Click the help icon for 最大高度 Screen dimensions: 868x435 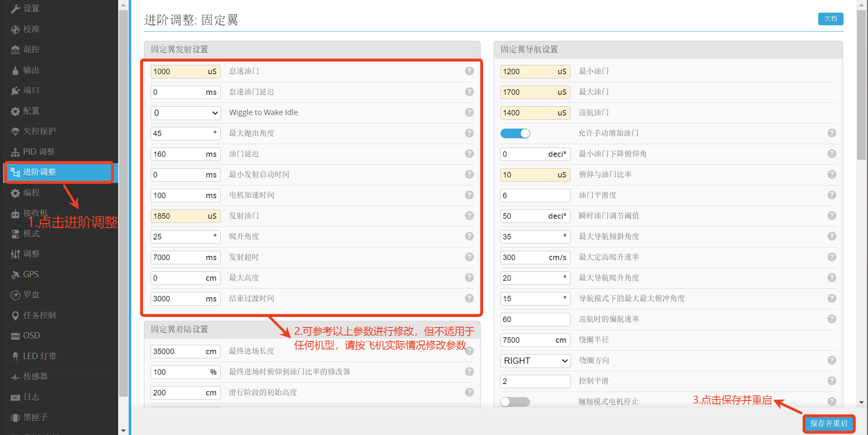click(469, 278)
